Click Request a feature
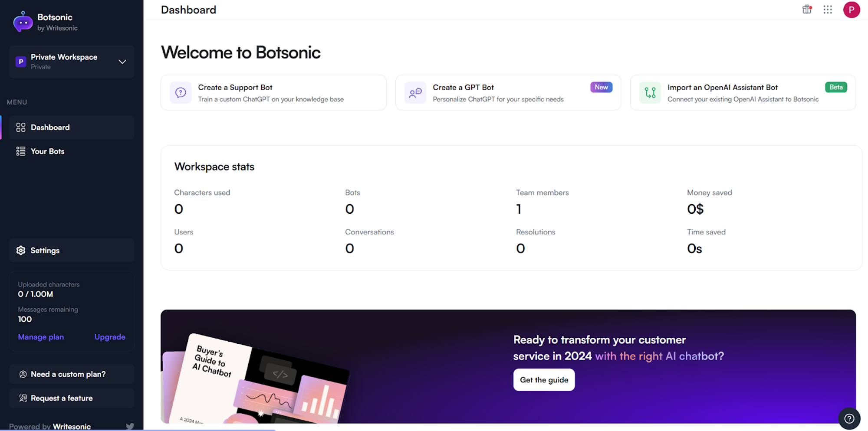Screen dimensions: 868x431 point(61,398)
